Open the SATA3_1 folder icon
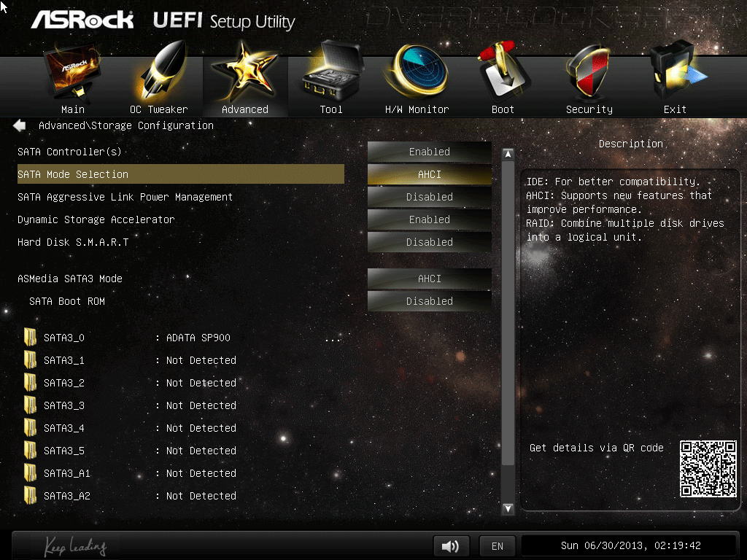The width and height of the screenshot is (747, 560). [x=30, y=360]
